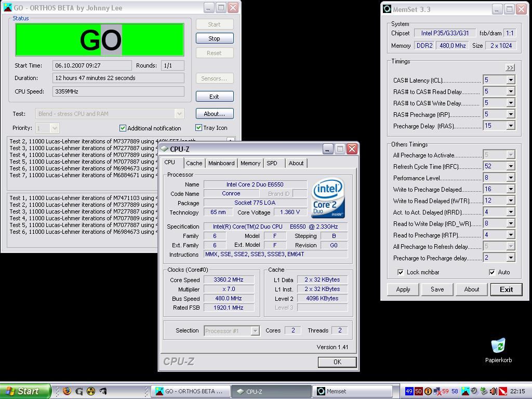Switch to the Memset taskbar button

[353, 391]
